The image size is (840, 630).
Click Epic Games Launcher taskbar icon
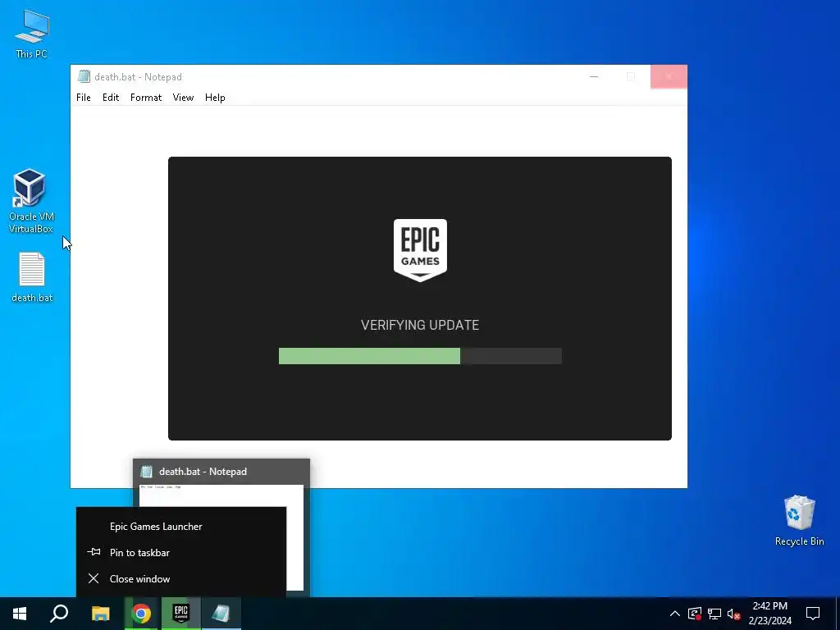181,614
